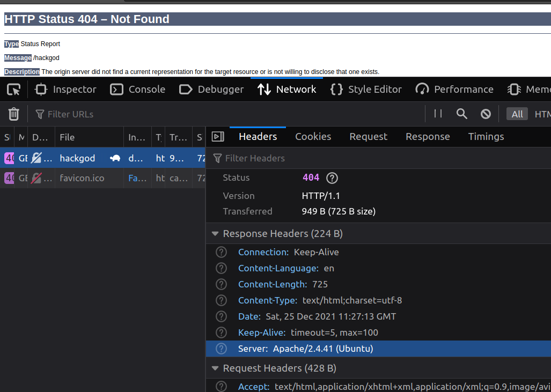Open the Style Editor panel
551x392 pixels.
(x=366, y=90)
